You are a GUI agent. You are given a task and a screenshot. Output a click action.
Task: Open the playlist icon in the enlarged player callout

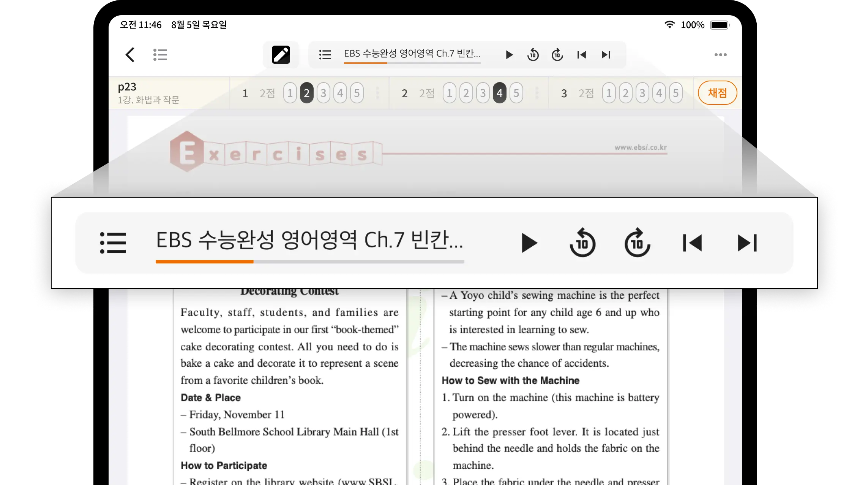coord(113,243)
